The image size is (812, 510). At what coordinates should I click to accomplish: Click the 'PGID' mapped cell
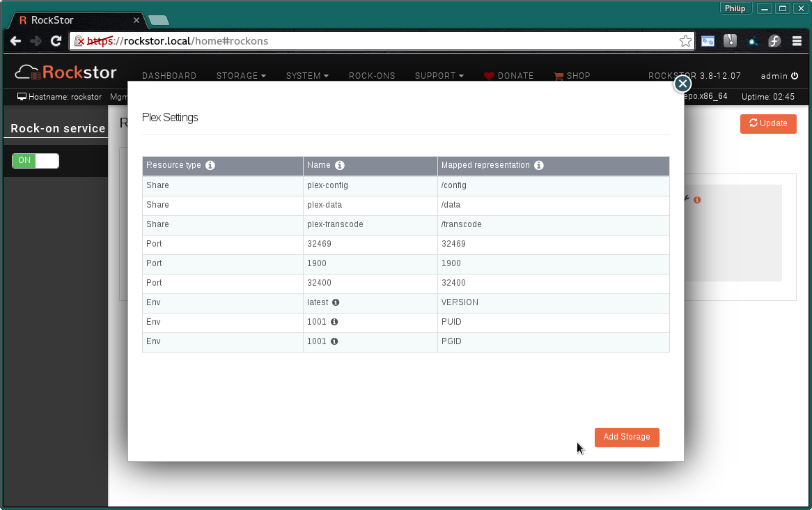(554, 341)
